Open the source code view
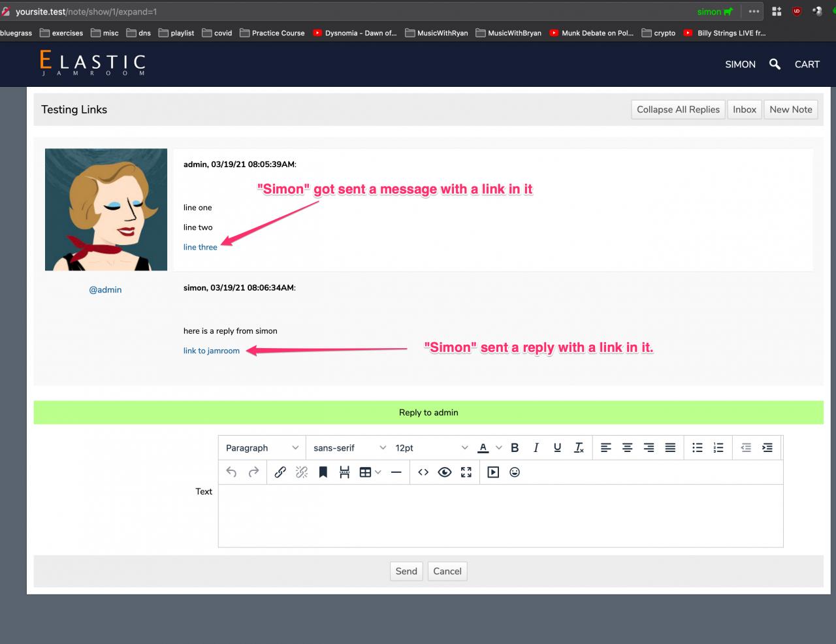Viewport: 836px width, 644px height. (x=423, y=472)
